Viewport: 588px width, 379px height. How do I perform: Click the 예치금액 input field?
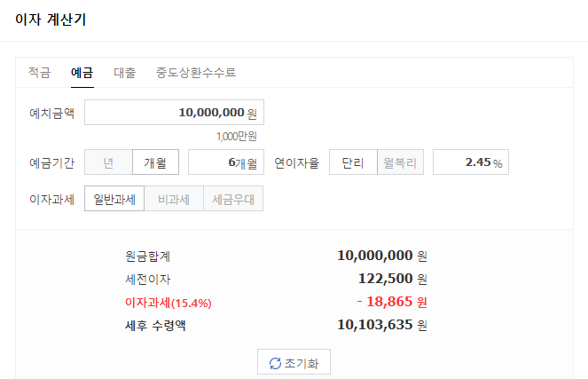174,112
